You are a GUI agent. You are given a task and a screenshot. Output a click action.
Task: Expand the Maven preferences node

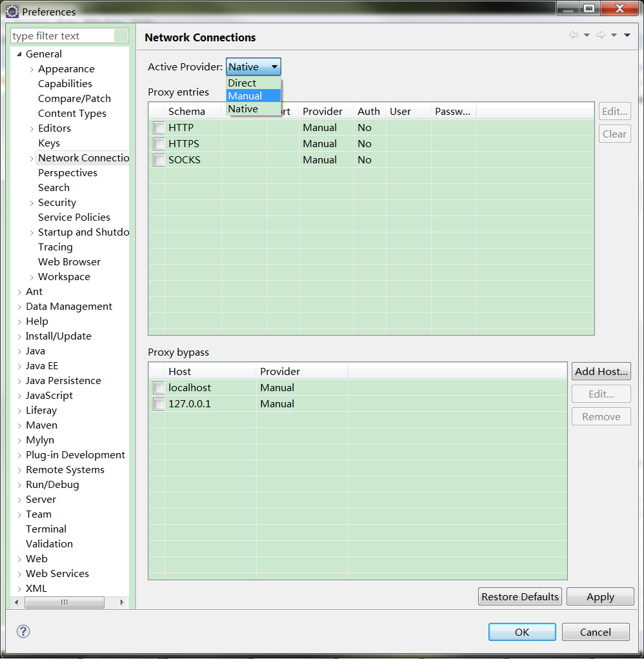tap(19, 425)
